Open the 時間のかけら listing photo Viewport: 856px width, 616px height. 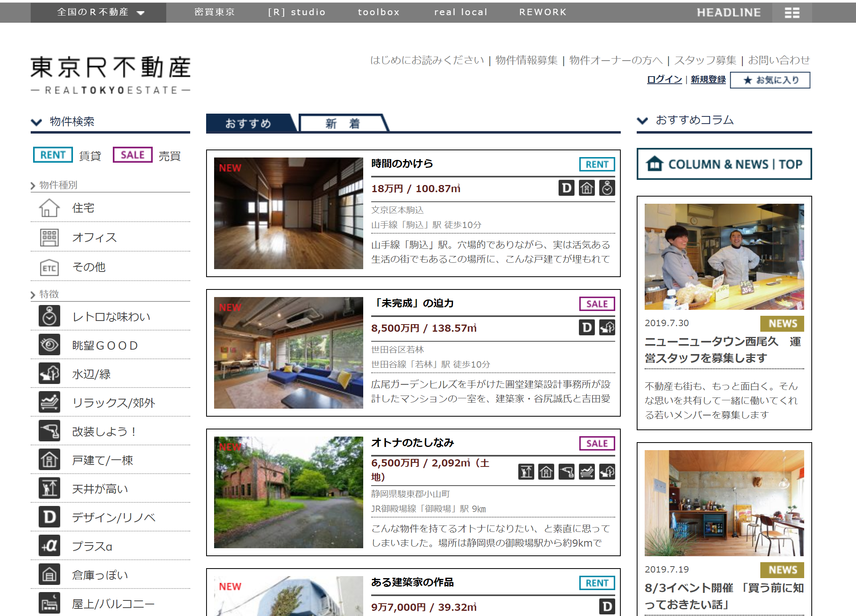pos(289,213)
